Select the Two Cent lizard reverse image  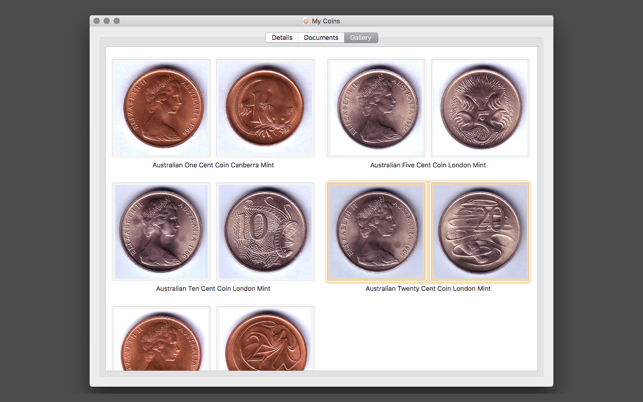(265, 338)
